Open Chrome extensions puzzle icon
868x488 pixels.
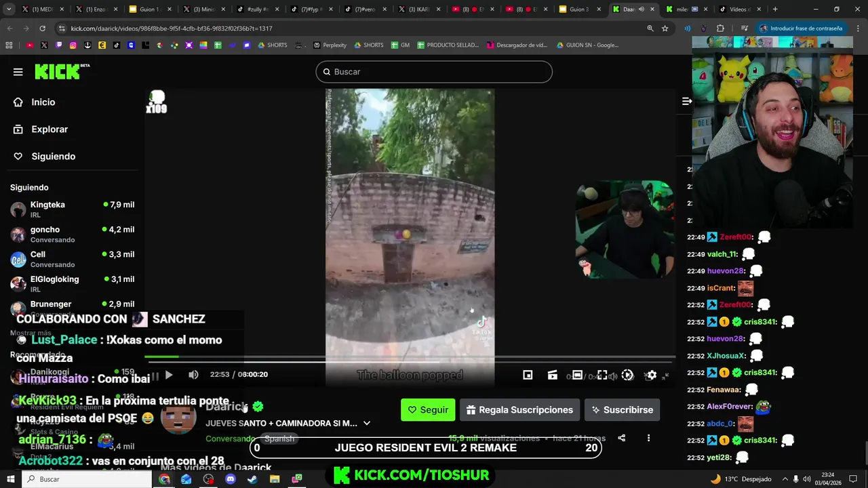[720, 28]
